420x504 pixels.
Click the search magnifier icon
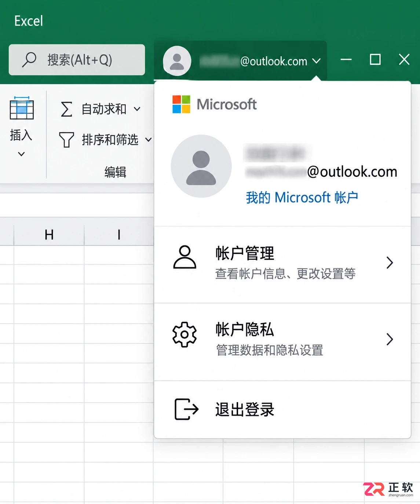pyautogui.click(x=29, y=60)
